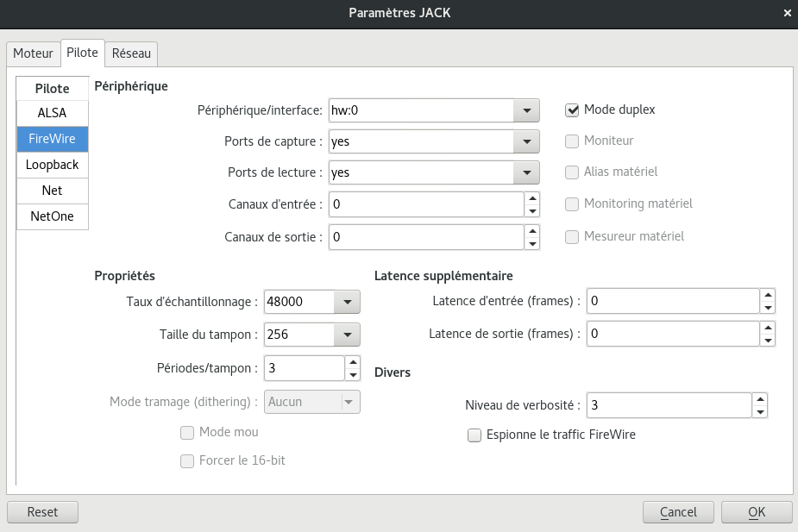Decrease Latence de sortie frames down arrow
Viewport: 798px width, 532px height.
(768, 340)
